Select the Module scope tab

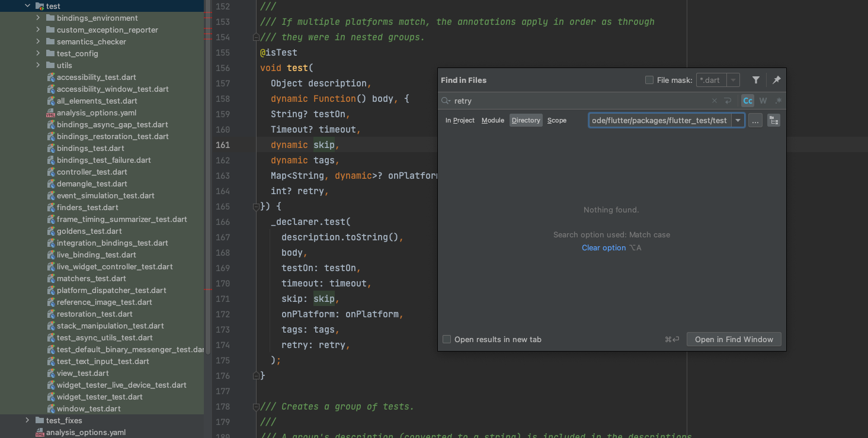[x=493, y=120]
